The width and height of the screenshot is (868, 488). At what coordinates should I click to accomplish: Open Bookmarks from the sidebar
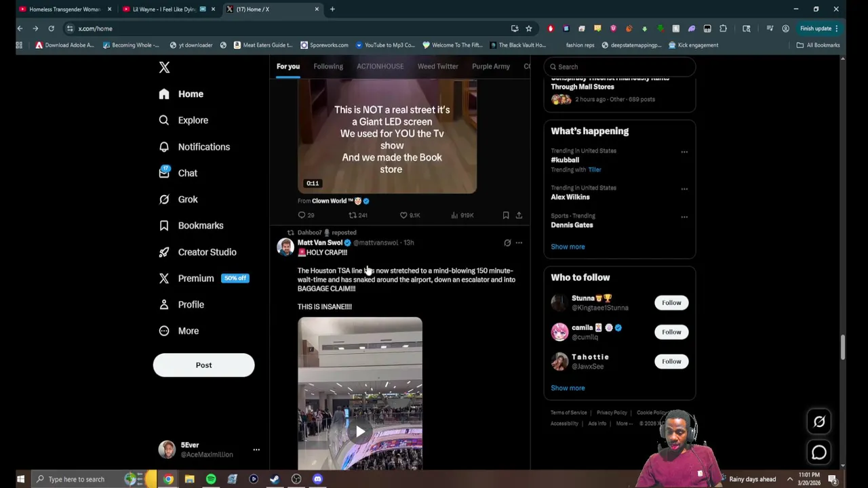191,226
